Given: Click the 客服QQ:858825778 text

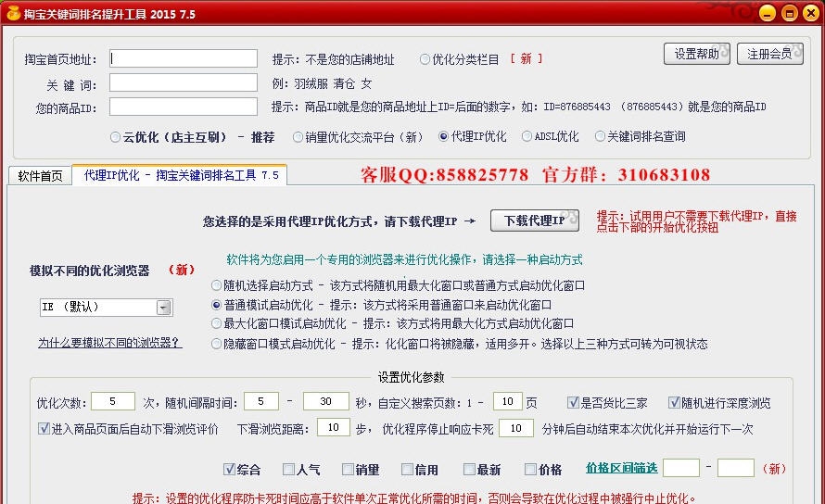Looking at the screenshot, I should [445, 175].
